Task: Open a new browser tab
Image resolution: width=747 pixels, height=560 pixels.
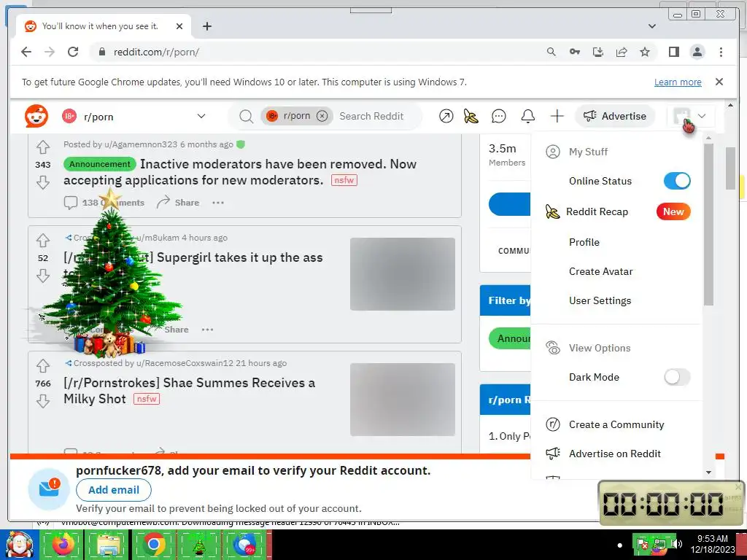Action: coord(206,26)
